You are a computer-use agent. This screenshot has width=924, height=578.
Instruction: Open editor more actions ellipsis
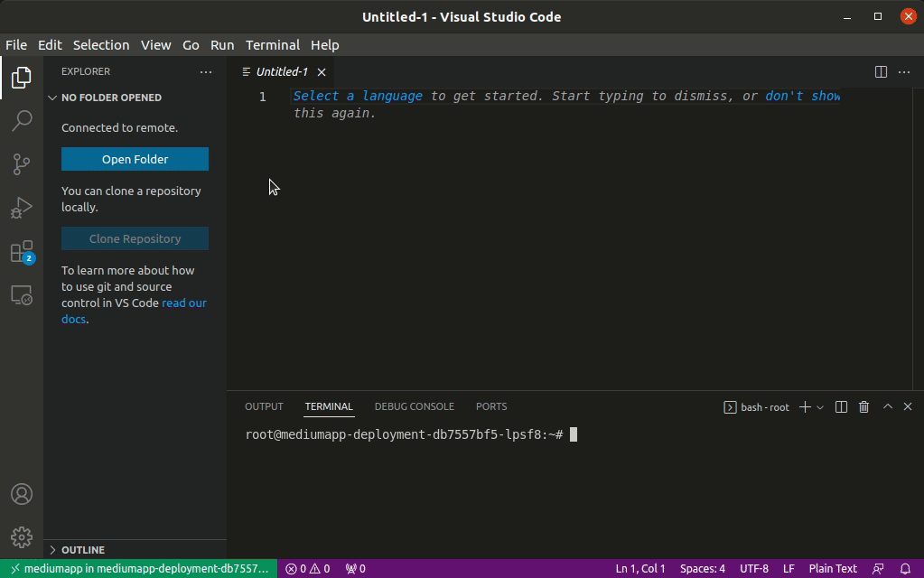click(904, 72)
